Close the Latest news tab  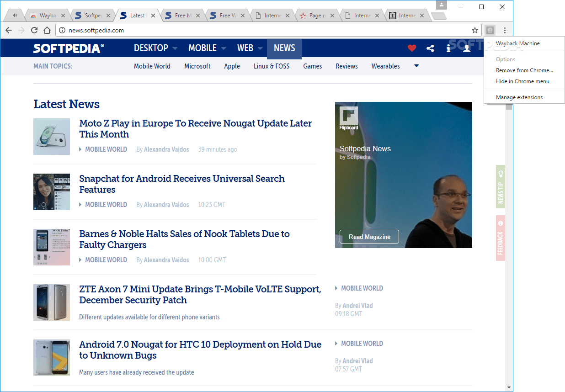153,16
